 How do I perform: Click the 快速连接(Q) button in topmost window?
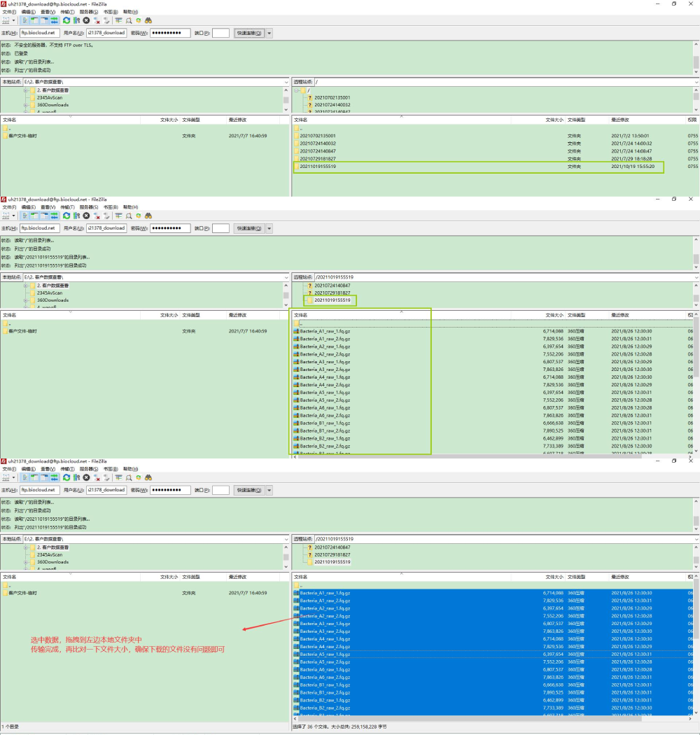(x=248, y=33)
